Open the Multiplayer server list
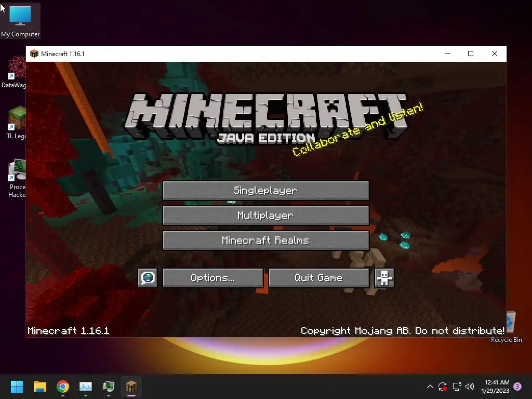 [265, 216]
